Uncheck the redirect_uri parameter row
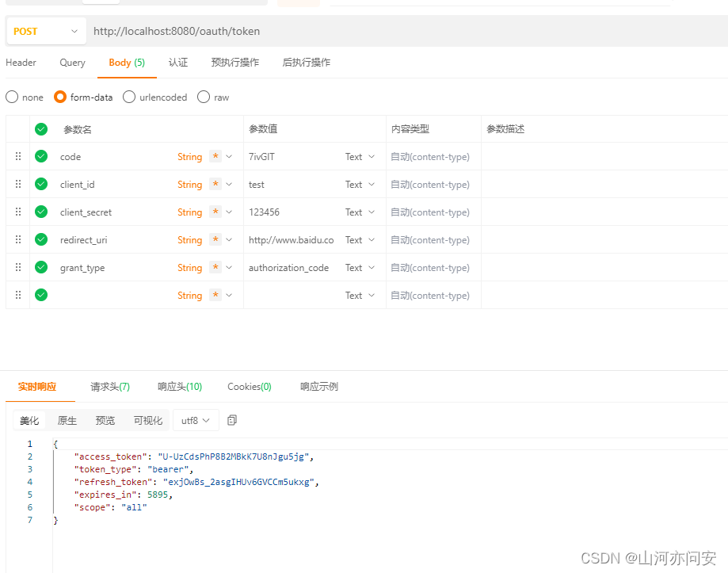 (x=41, y=239)
